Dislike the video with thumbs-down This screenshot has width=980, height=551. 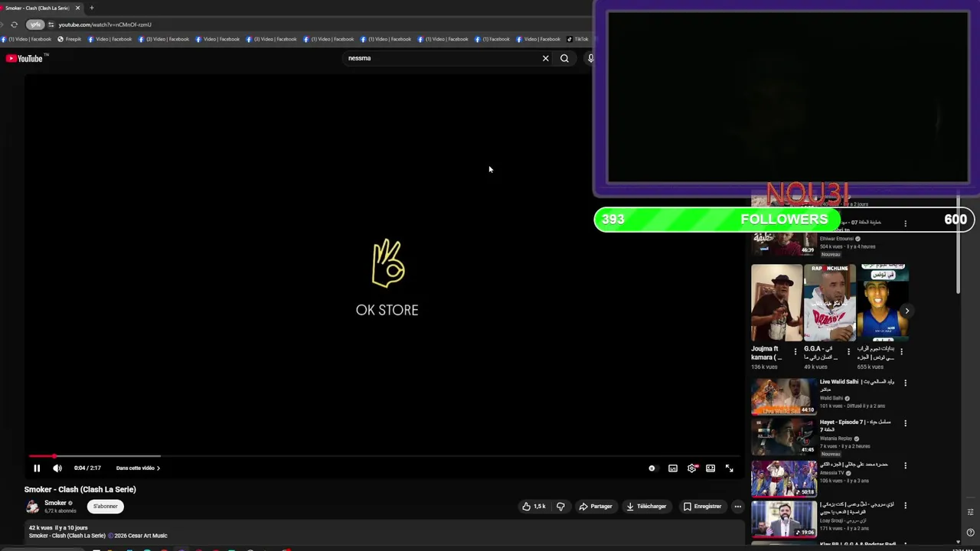coord(560,507)
